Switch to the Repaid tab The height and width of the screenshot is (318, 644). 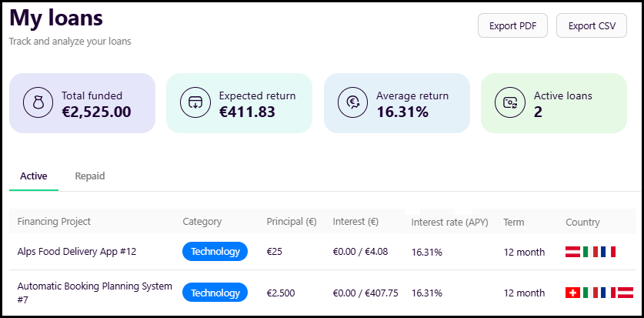pyautogui.click(x=90, y=176)
